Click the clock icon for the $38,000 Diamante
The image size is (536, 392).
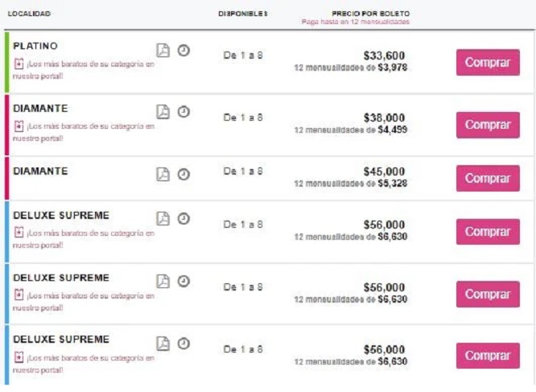[183, 112]
